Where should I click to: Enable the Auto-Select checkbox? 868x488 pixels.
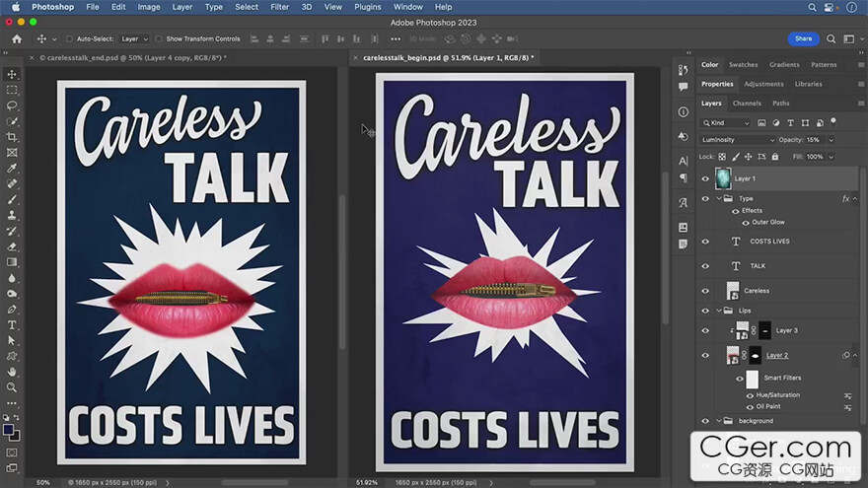coord(69,38)
